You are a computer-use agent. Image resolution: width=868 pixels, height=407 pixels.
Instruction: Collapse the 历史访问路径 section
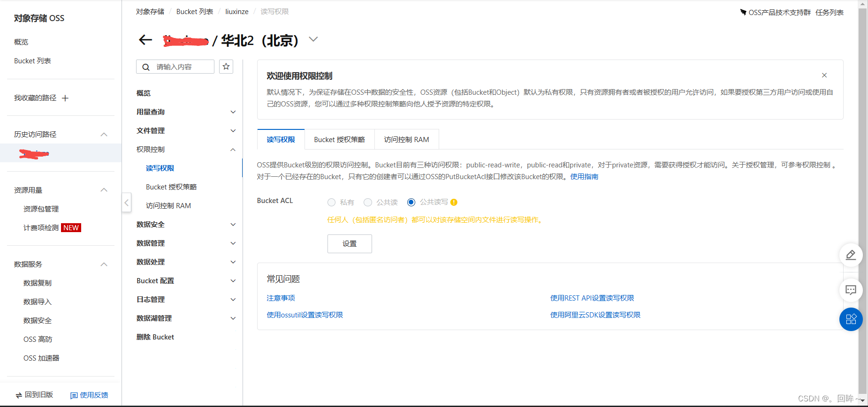(x=104, y=135)
